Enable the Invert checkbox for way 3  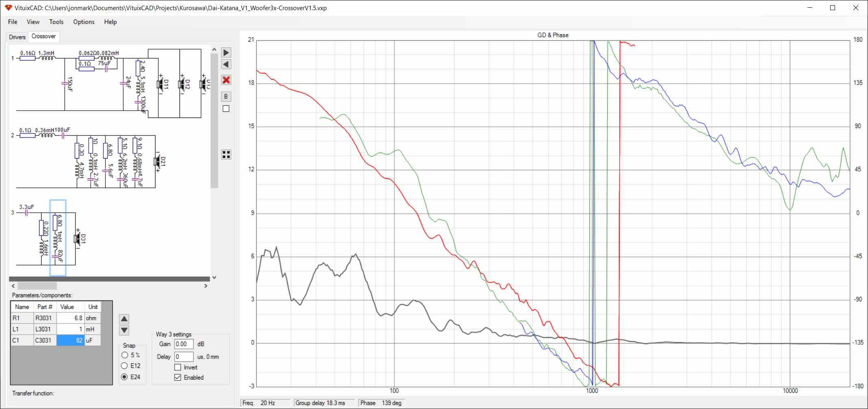point(178,367)
